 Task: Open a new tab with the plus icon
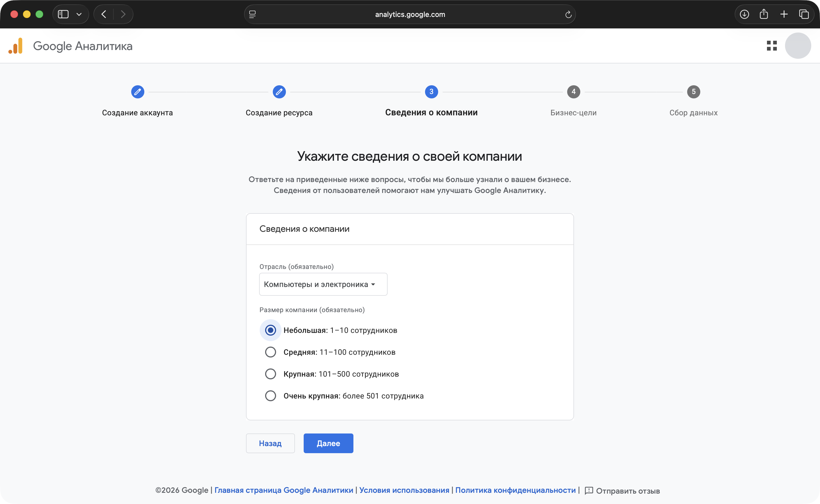(x=784, y=14)
